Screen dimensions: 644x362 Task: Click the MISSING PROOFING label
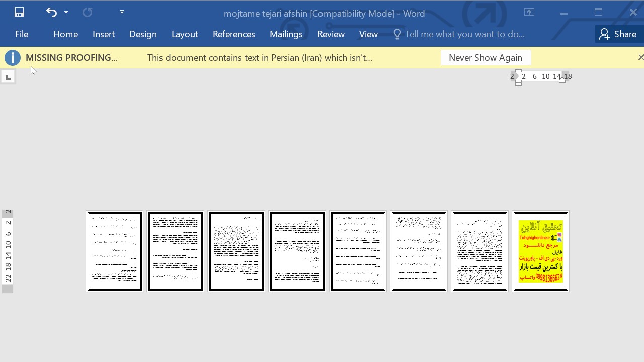pos(71,58)
